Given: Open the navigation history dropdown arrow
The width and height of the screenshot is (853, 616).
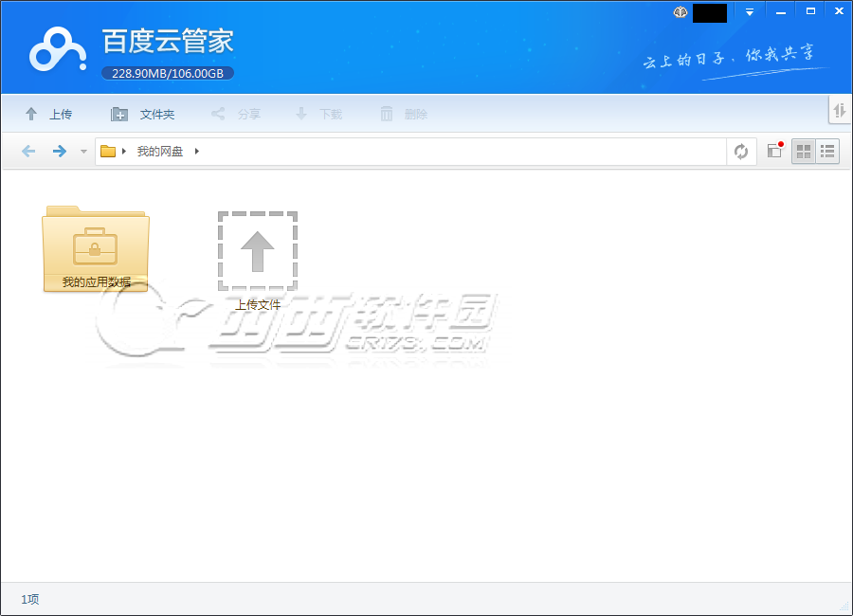Looking at the screenshot, I should pos(83,152).
